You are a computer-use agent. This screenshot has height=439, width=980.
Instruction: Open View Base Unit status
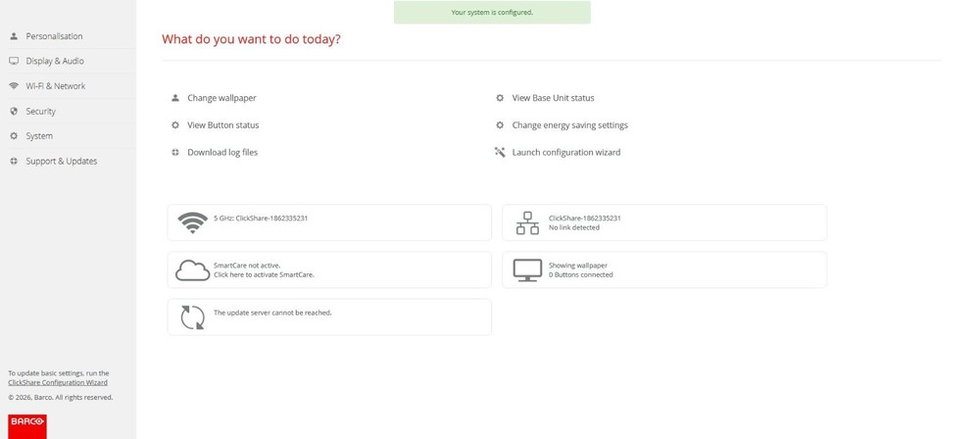[553, 98]
